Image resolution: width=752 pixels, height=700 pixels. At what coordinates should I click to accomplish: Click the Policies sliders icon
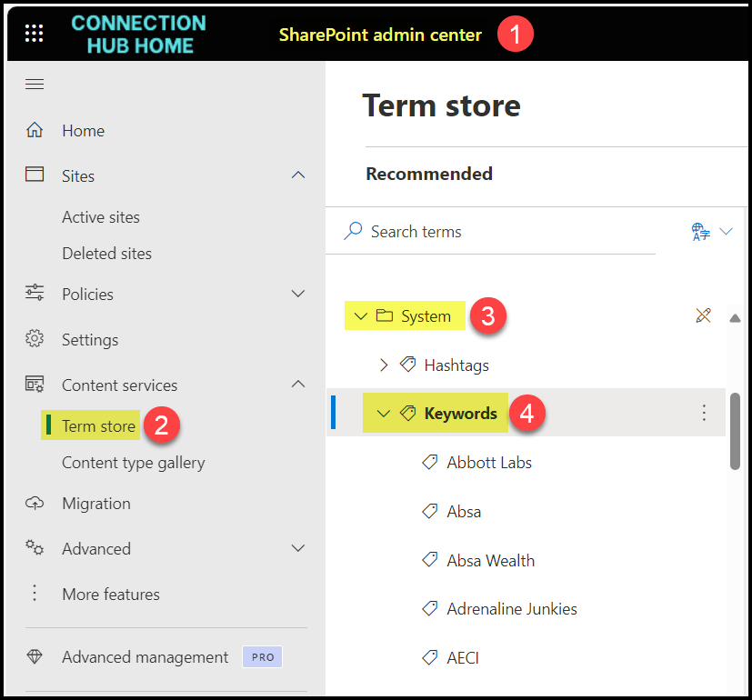click(x=35, y=293)
